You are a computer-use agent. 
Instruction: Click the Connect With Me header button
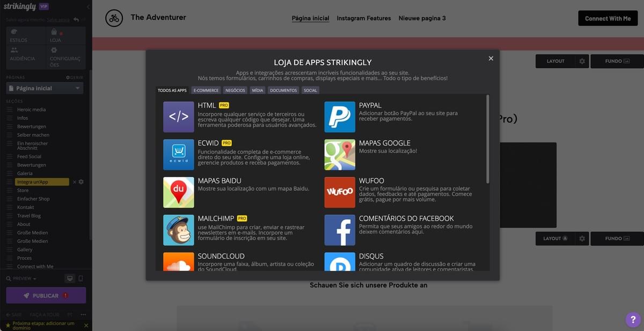(x=608, y=18)
